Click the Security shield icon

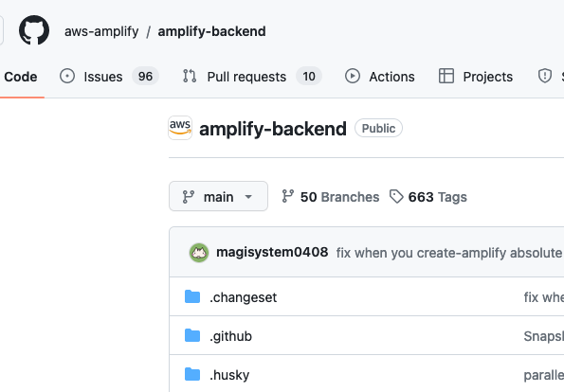(545, 76)
